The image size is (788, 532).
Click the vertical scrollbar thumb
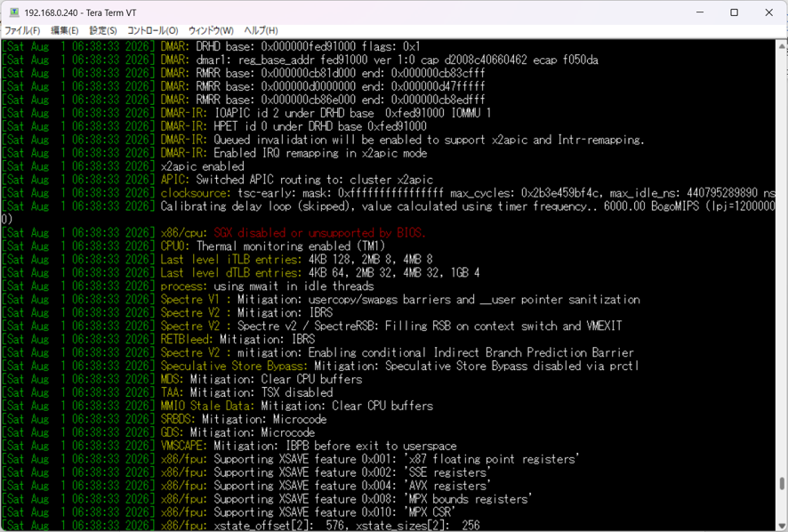pyautogui.click(x=782, y=483)
